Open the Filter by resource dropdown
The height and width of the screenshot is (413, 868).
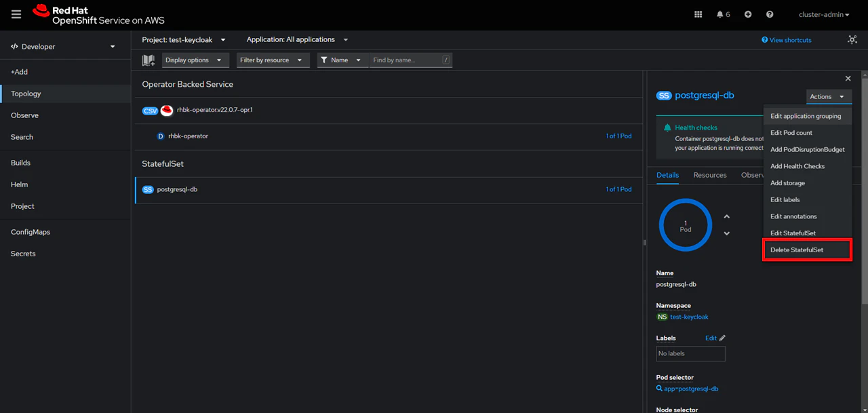pos(273,60)
